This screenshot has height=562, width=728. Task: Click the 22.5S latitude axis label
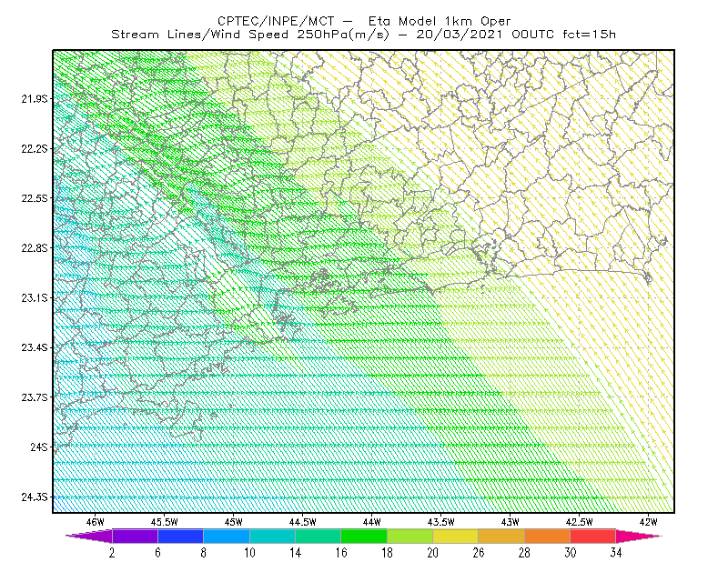tap(35, 198)
